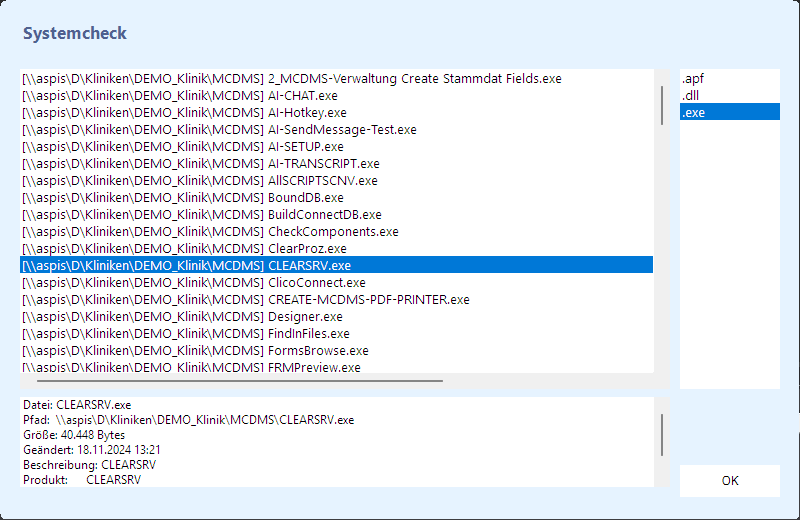
Task: Click the file list vertical scrollbar thumb
Action: point(662,105)
